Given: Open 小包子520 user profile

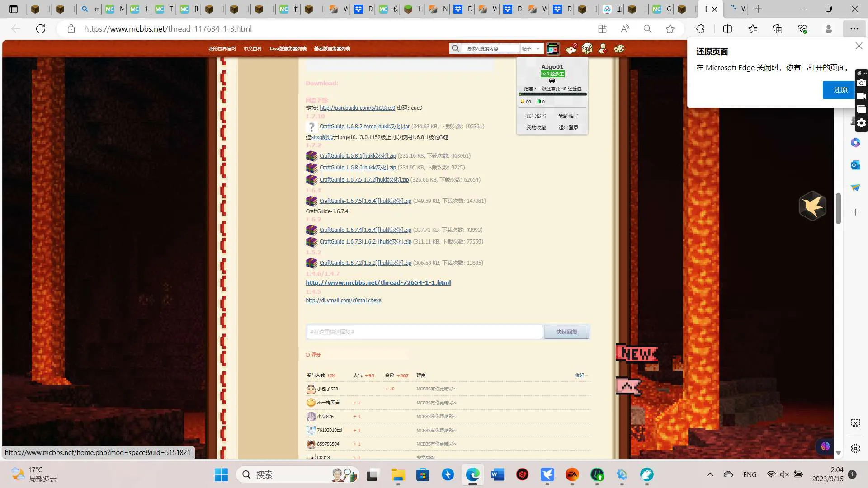Looking at the screenshot, I should (327, 389).
